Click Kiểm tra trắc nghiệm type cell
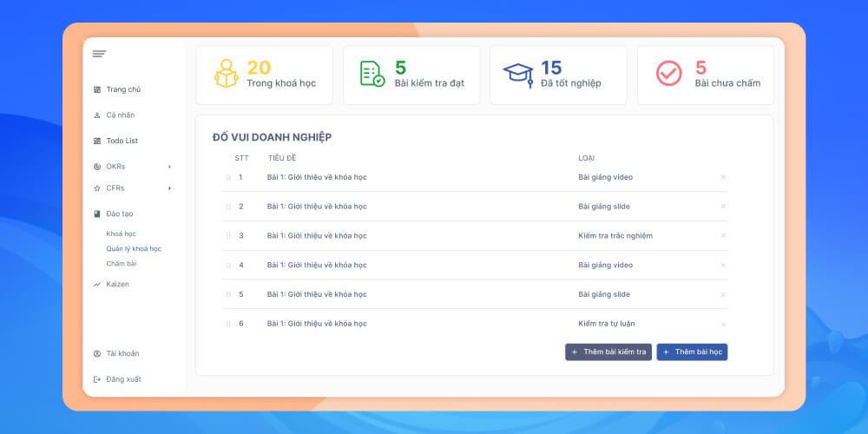Screen dimensions: 868x434 click(615, 236)
